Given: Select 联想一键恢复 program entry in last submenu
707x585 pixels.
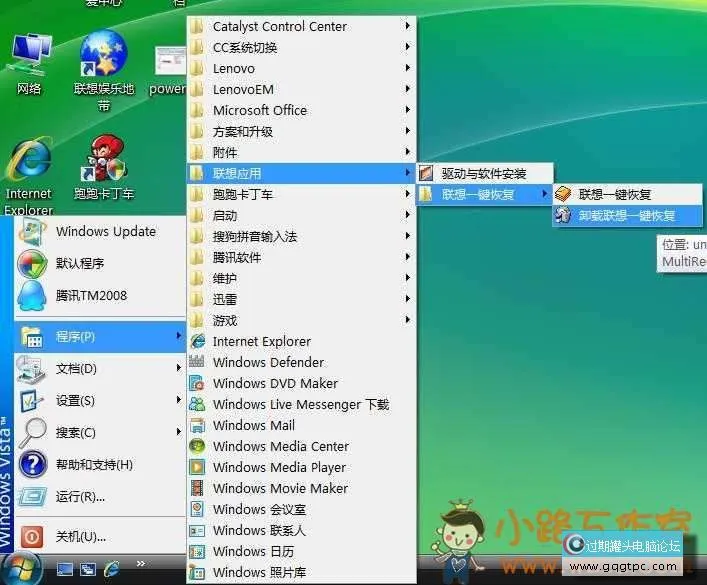Looking at the screenshot, I should (x=627, y=194).
